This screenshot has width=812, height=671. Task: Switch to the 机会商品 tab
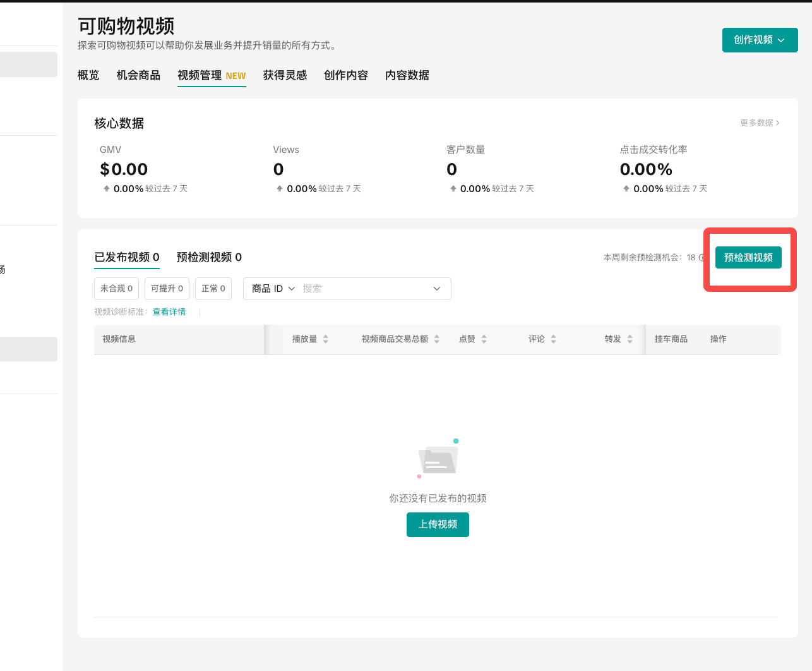(x=138, y=75)
